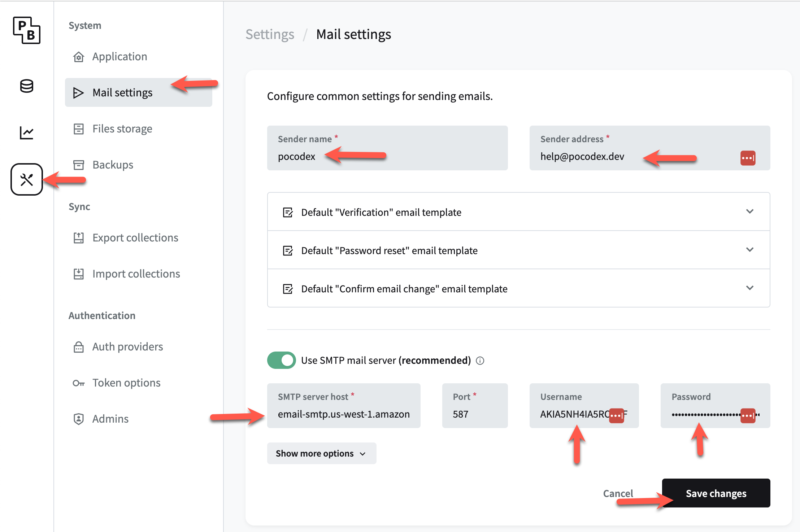Click password manager icon in Password field
The height and width of the screenshot is (532, 800).
tap(748, 415)
